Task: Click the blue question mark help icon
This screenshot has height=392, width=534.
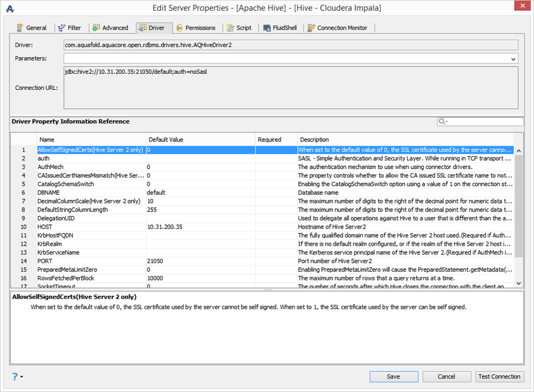Action: tap(14, 376)
